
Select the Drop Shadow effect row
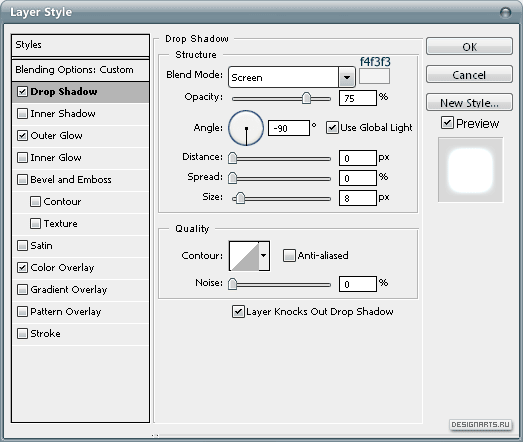(x=80, y=92)
